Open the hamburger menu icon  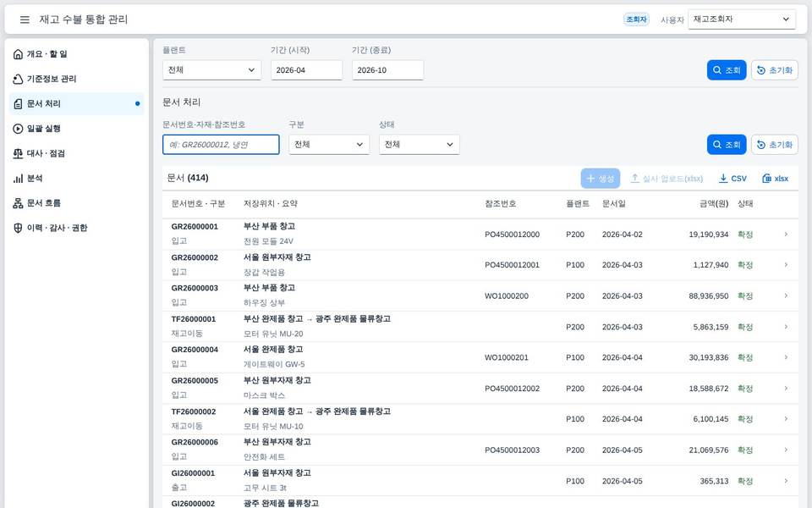[25, 19]
